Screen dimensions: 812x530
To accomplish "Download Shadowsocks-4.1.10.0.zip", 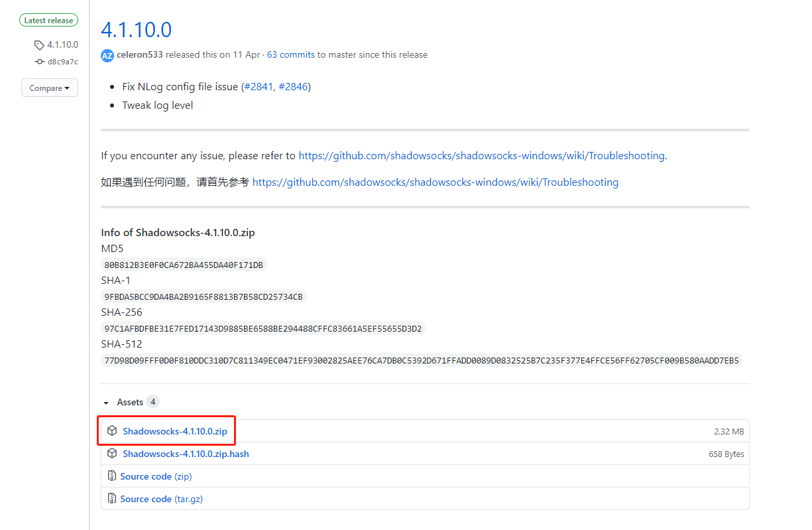I will 175,431.
